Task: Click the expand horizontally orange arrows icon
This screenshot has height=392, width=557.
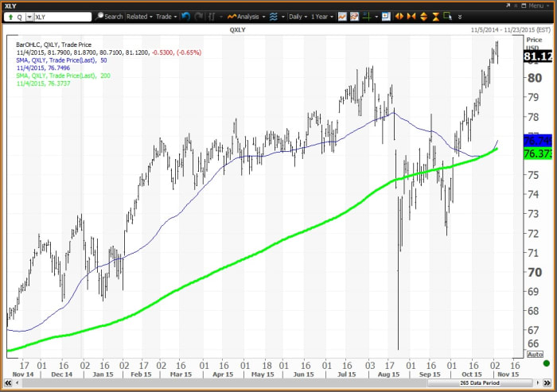Action: (x=399, y=17)
